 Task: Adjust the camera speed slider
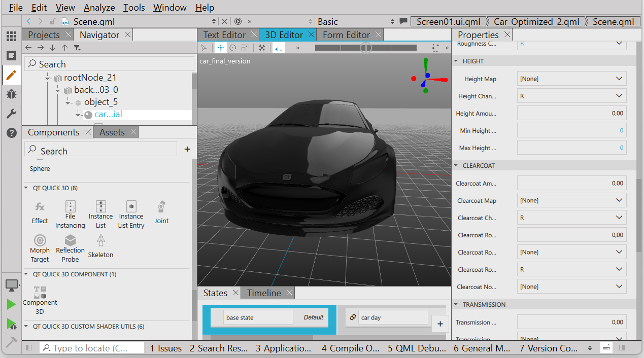[x=365, y=47]
